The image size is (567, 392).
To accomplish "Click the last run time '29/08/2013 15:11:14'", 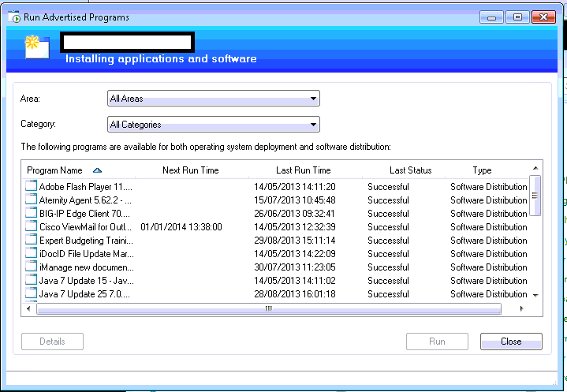I will pyautogui.click(x=295, y=240).
